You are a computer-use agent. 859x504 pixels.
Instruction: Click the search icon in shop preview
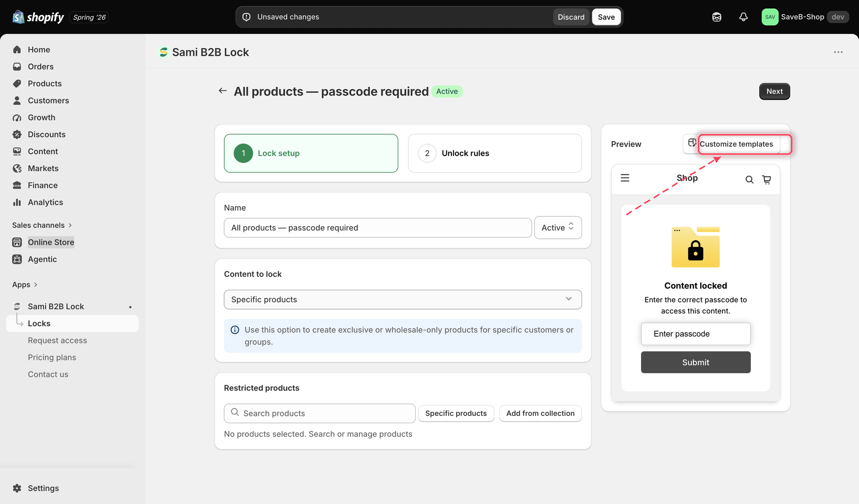click(x=749, y=180)
